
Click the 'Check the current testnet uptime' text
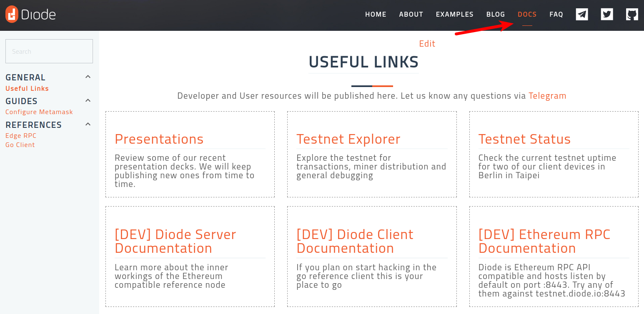[x=547, y=167]
